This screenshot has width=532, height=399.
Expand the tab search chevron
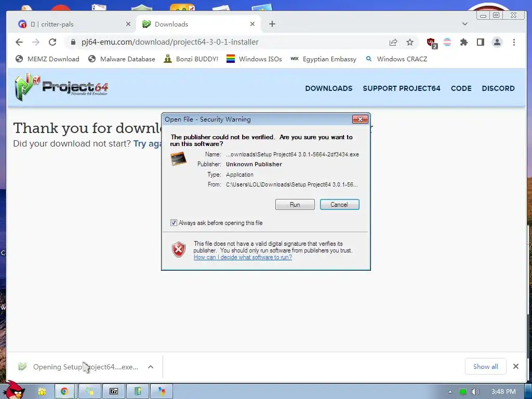click(x=465, y=24)
